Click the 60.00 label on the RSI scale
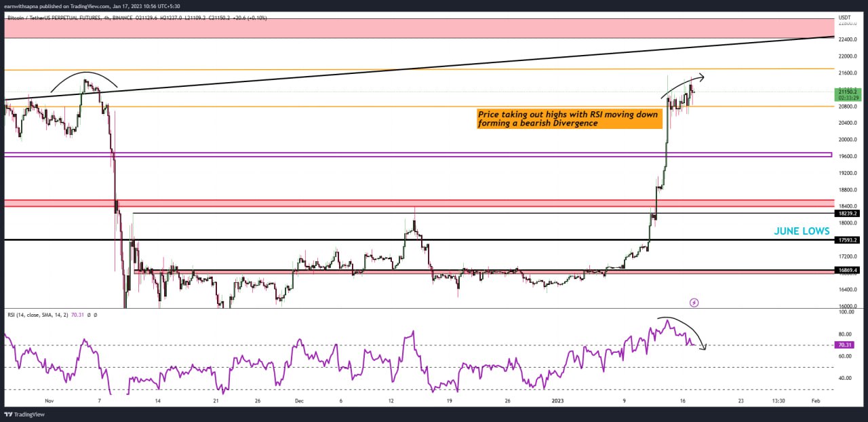Image resolution: width=868 pixels, height=422 pixels. pos(845,356)
